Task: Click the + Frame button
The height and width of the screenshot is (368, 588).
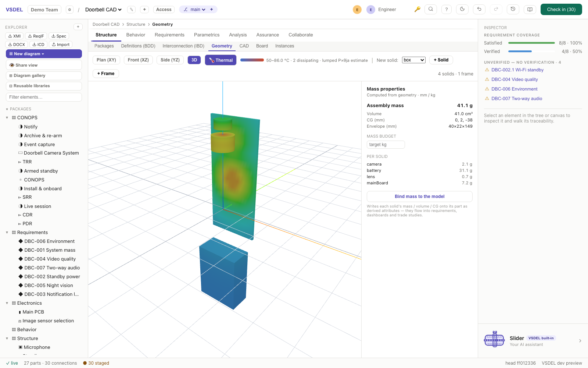Action: [106, 74]
